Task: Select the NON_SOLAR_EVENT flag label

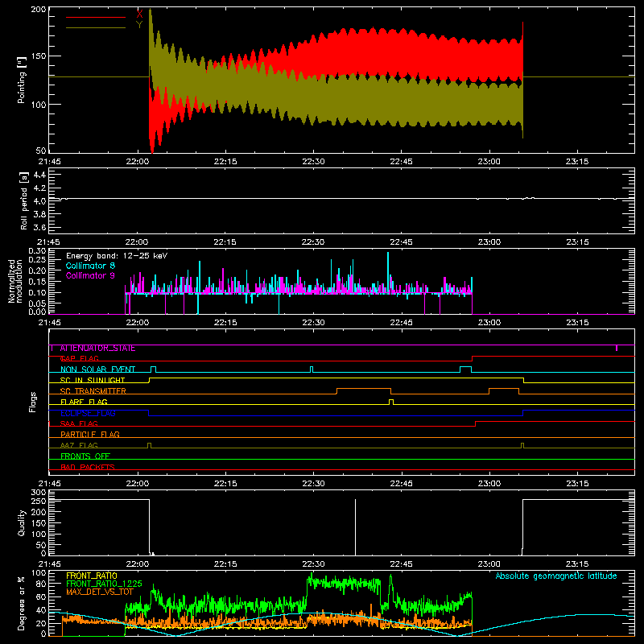Action: pos(97,369)
